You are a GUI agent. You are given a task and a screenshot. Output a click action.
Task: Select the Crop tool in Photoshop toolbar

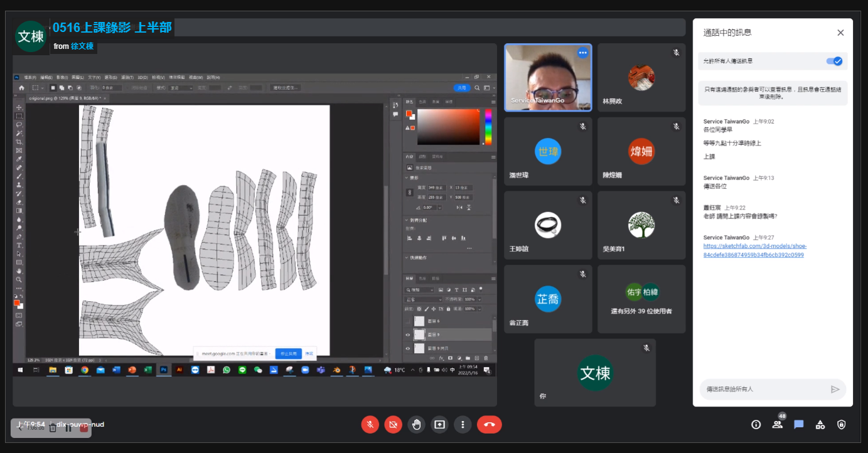click(19, 142)
